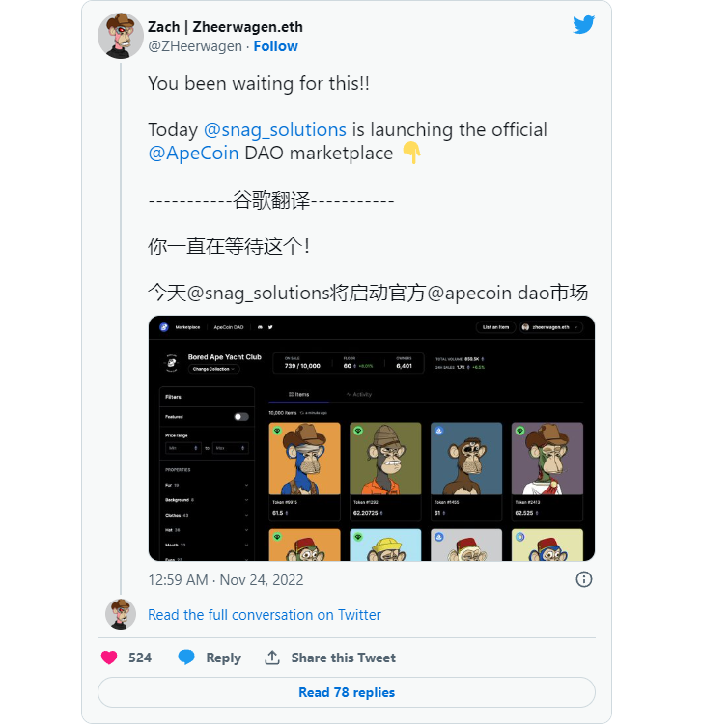Screen dimensions: 701x728
Task: Open the tweet info circle icon
Action: point(583,579)
